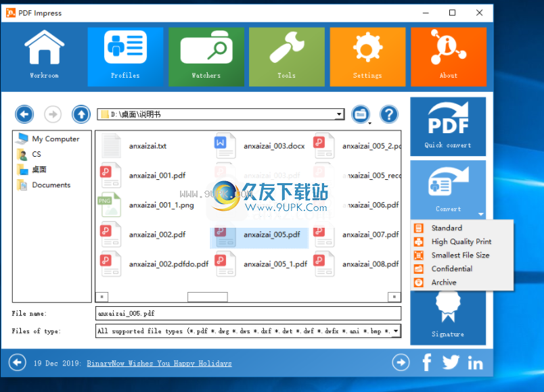Image resolution: width=544 pixels, height=392 pixels.
Task: Choose the Archive profile
Action: tap(461, 282)
